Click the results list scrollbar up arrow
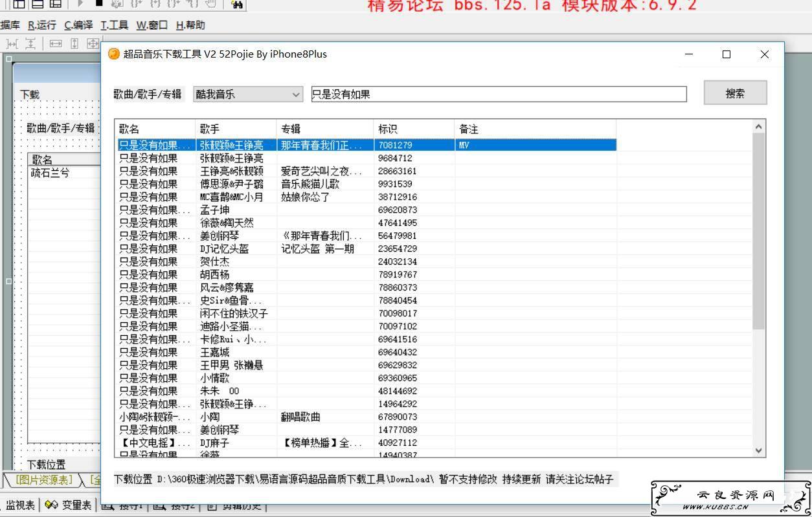The height and width of the screenshot is (517, 812). pos(759,127)
